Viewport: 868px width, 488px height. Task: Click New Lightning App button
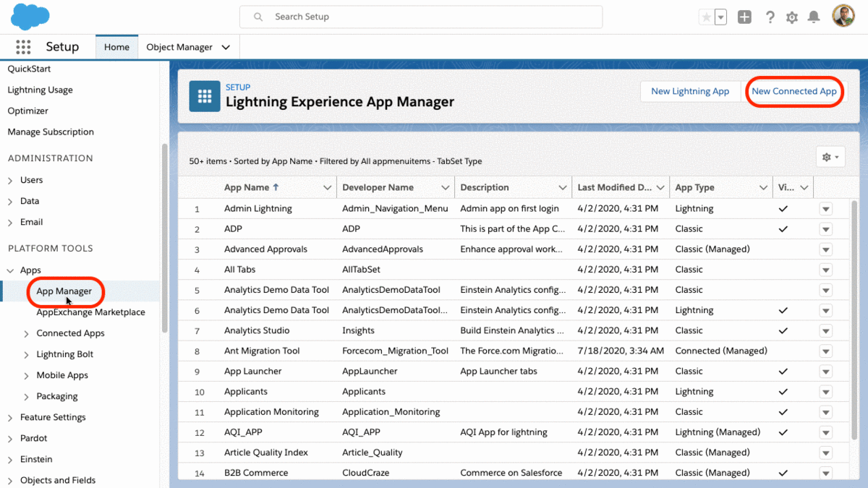click(690, 91)
